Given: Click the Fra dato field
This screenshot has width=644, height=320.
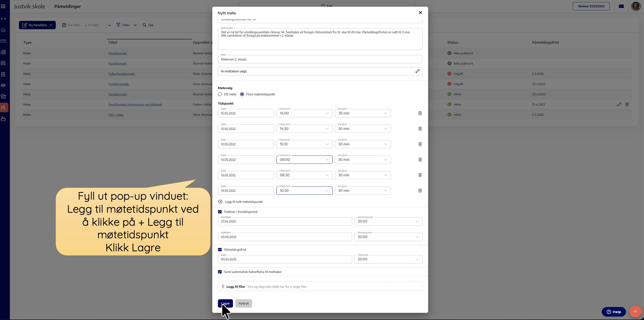Looking at the screenshot, I should pos(71,25).
